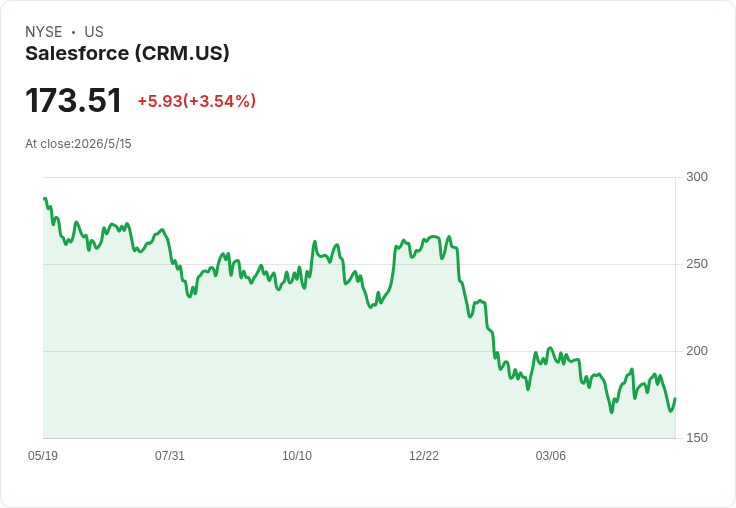This screenshot has height=508, width=736.
Task: Select the current price 173.51
Action: tap(73, 100)
